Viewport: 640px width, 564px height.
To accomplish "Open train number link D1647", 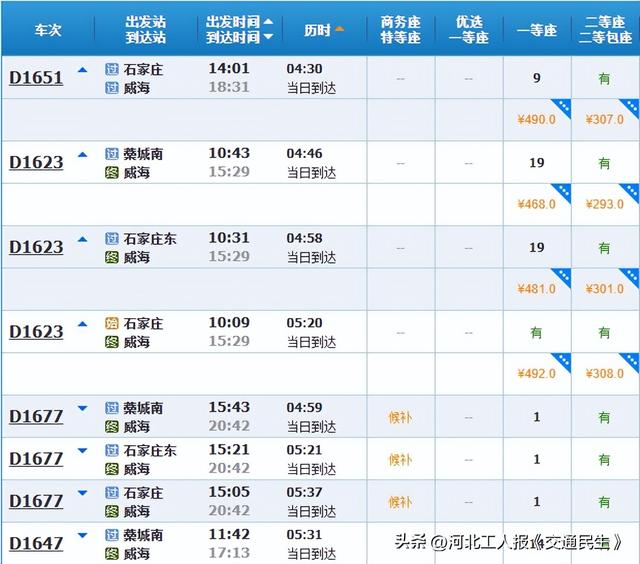I will coord(36,543).
